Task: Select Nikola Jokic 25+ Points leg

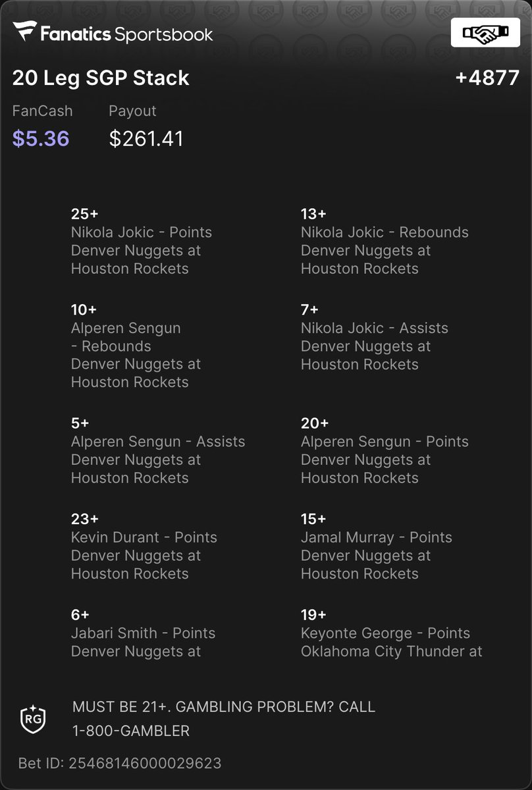Action: 142,241
